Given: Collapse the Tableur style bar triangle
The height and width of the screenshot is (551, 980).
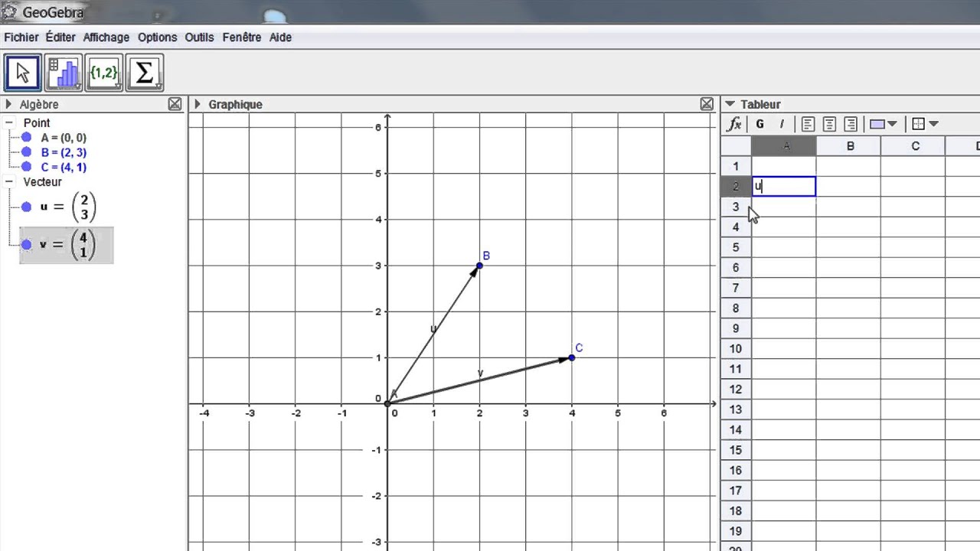Looking at the screenshot, I should 730,104.
